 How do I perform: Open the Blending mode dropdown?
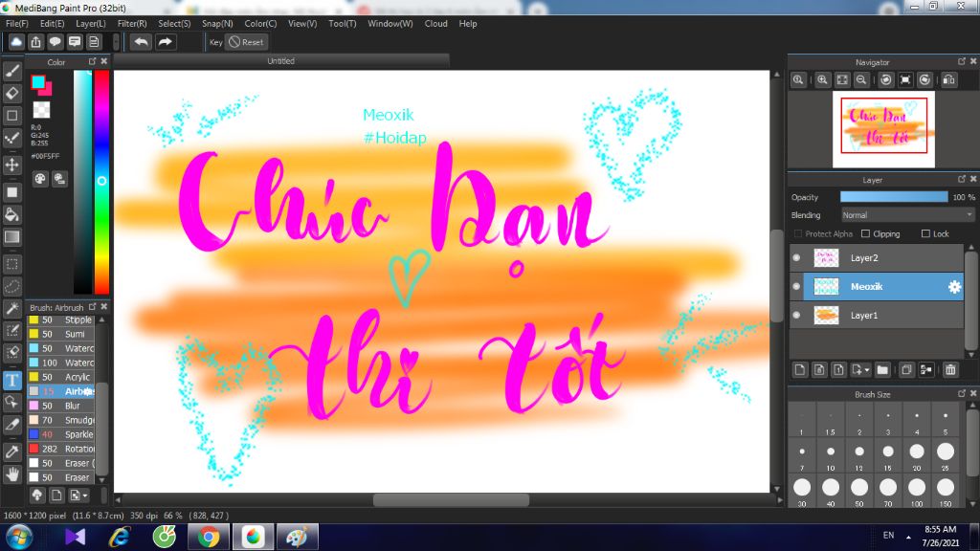click(x=907, y=215)
